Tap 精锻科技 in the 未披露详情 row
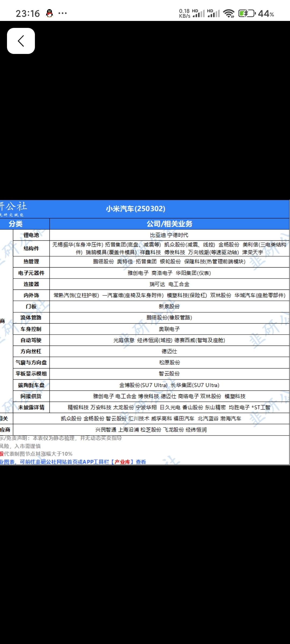The height and width of the screenshot is (644, 290). click(x=78, y=407)
